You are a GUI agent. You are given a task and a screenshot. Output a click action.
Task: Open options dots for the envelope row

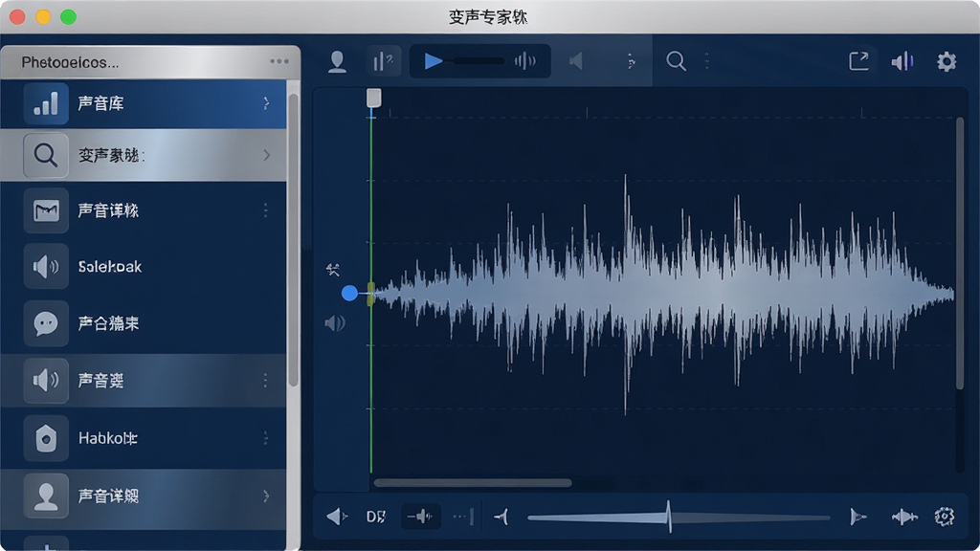(x=266, y=210)
